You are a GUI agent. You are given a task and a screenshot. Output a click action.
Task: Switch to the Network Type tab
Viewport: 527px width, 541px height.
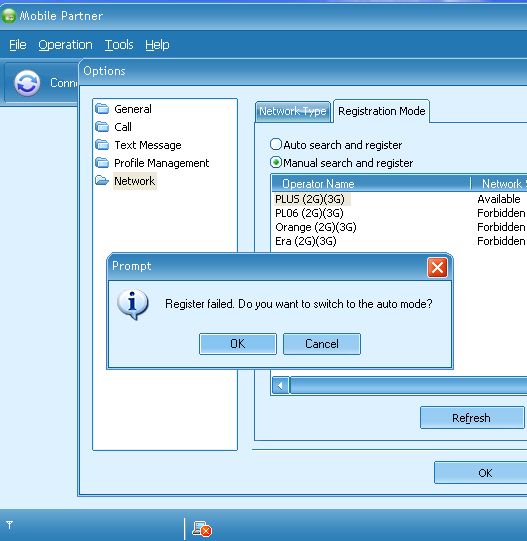[x=293, y=111]
